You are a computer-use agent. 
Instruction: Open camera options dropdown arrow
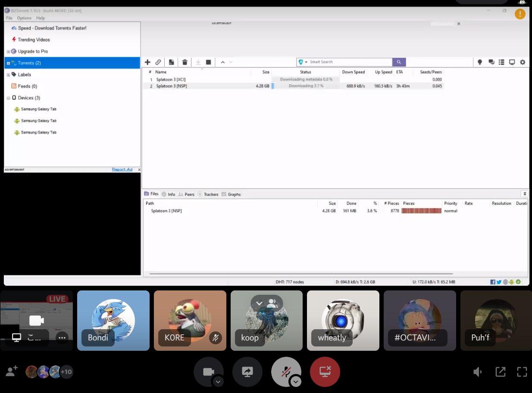pyautogui.click(x=219, y=381)
